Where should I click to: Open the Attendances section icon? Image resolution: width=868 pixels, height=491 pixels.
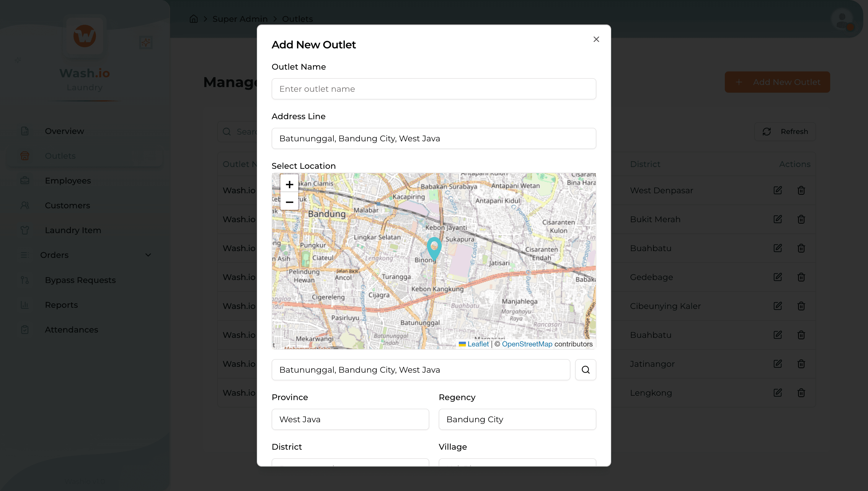(x=25, y=330)
